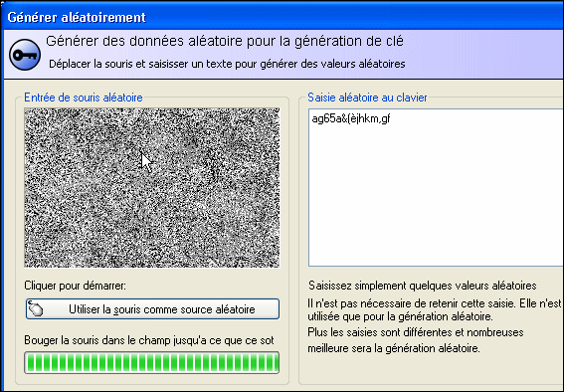This screenshot has width=564, height=392.
Task: Click heading 'Générer des données aléatoire'
Action: (x=145, y=41)
